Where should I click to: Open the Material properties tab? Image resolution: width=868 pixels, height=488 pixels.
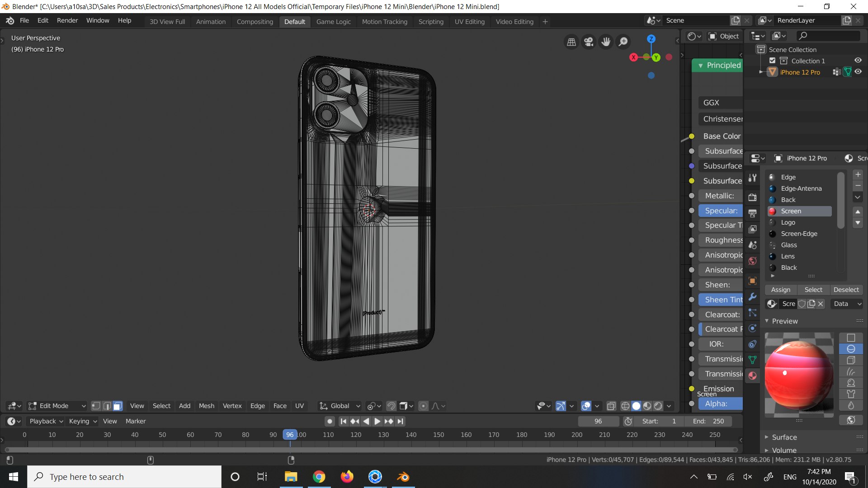coord(752,375)
